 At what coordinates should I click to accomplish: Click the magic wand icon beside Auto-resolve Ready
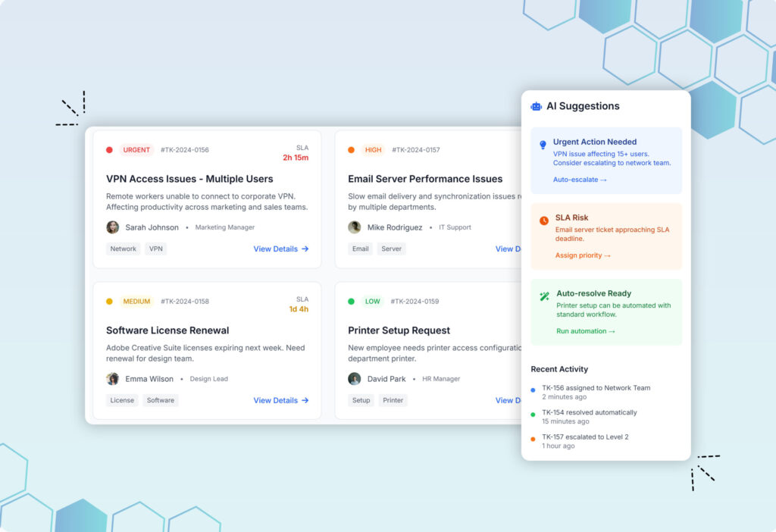(x=544, y=296)
